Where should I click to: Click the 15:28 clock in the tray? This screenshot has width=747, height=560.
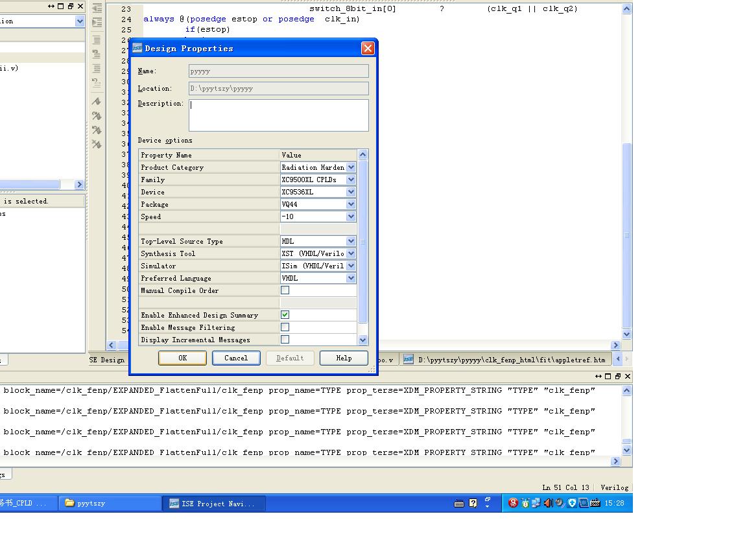(x=614, y=504)
